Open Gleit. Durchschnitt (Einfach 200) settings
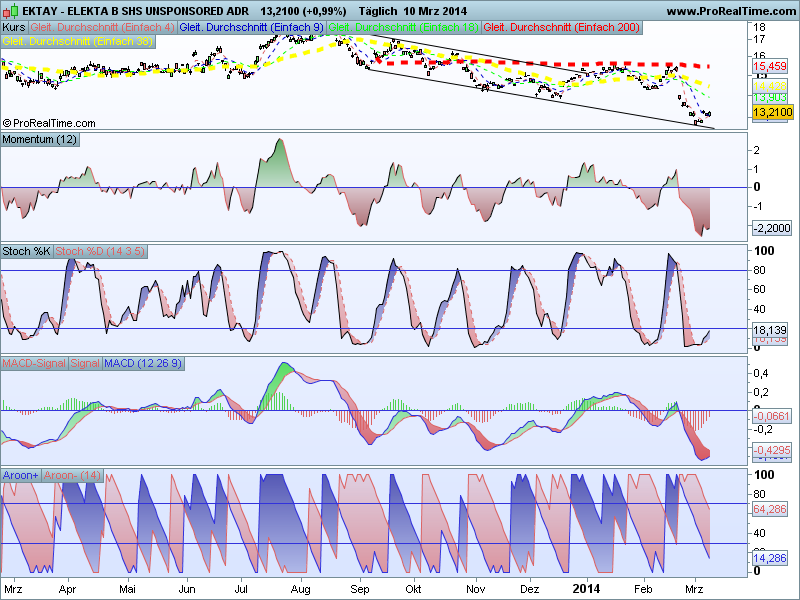800x600 pixels. click(x=562, y=28)
